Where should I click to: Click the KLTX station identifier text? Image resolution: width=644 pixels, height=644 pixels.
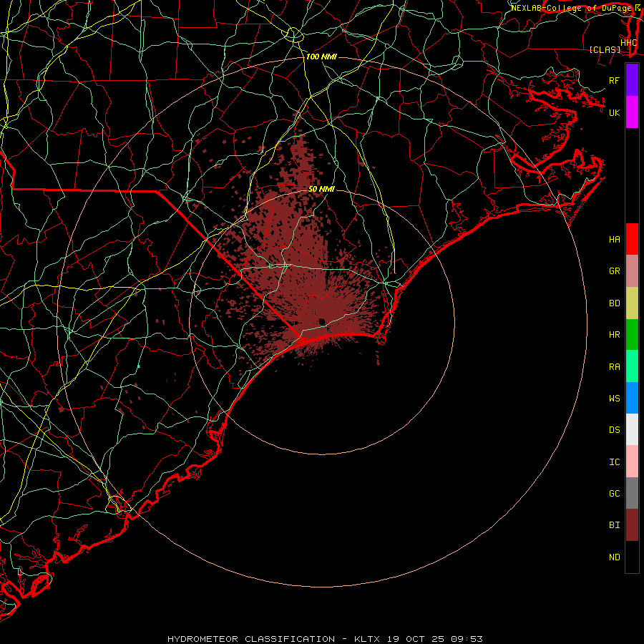pyautogui.click(x=367, y=639)
